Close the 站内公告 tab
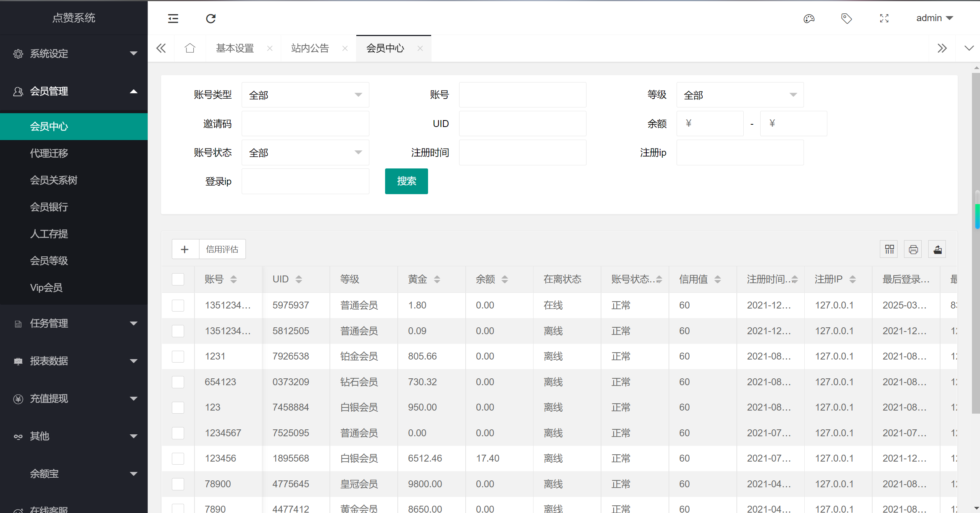Viewport: 980px width, 513px height. tap(345, 48)
